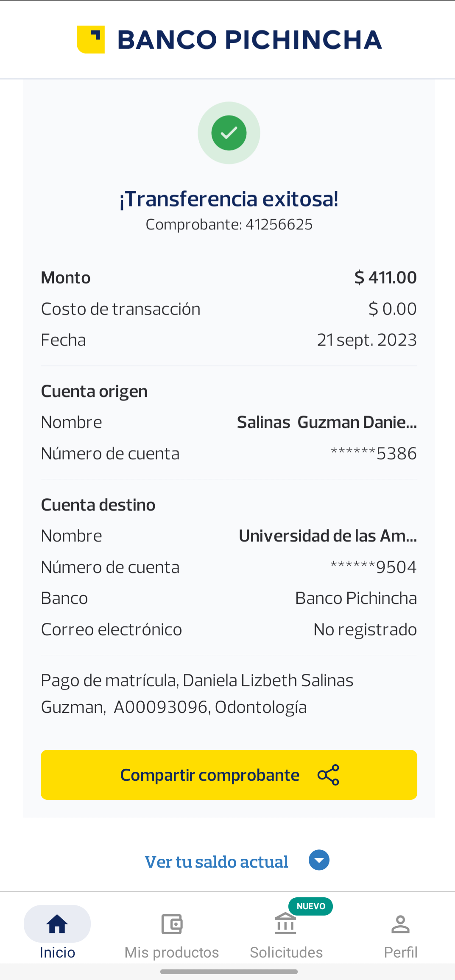Tap the Inicio home icon

[x=57, y=924]
